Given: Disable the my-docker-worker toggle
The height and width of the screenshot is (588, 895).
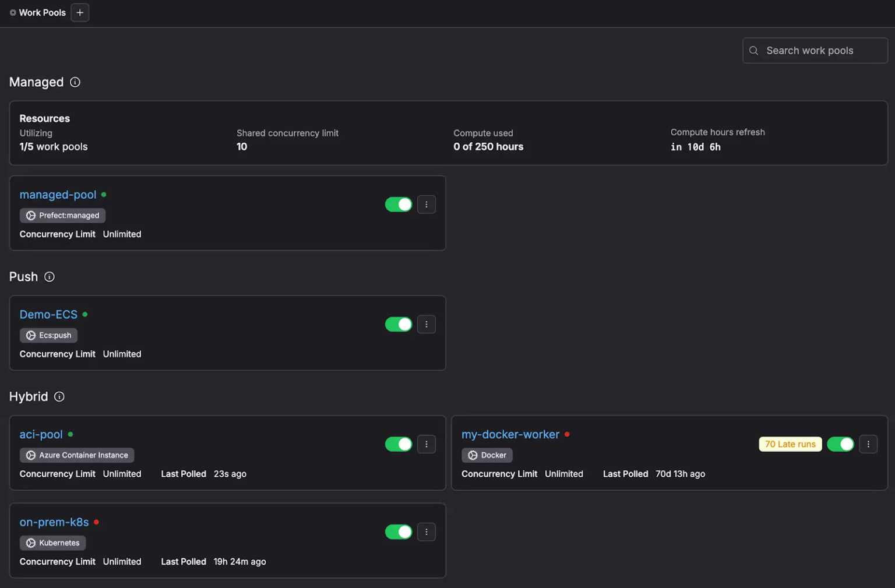Looking at the screenshot, I should [x=841, y=444].
